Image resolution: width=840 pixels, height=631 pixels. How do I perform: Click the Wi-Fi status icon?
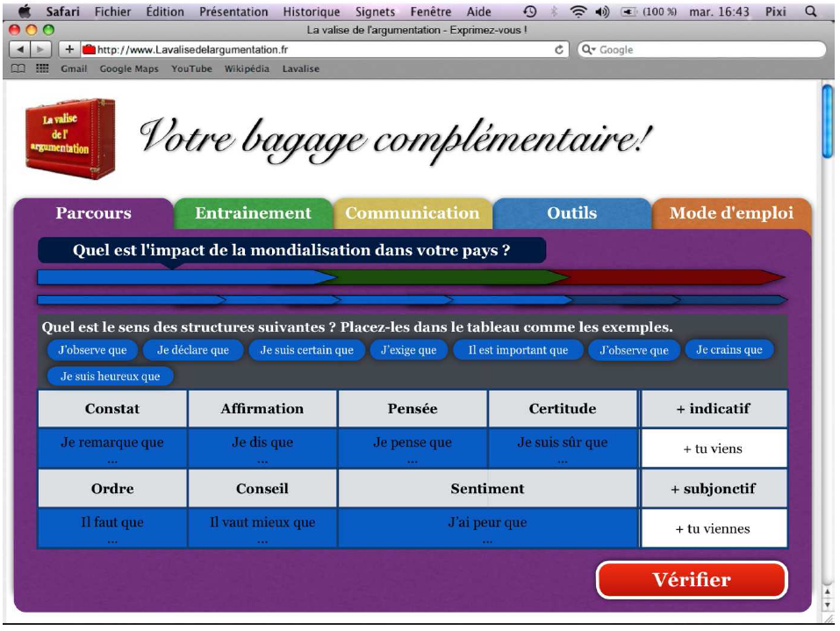pyautogui.click(x=578, y=11)
